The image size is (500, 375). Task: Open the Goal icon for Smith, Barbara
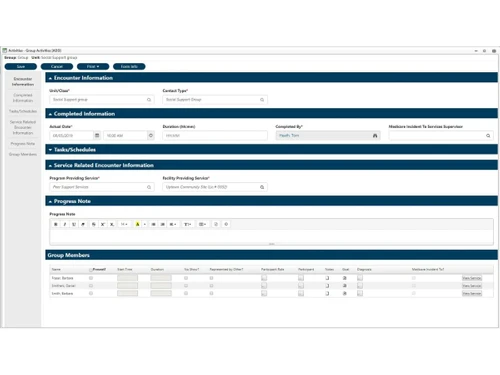coord(345,293)
